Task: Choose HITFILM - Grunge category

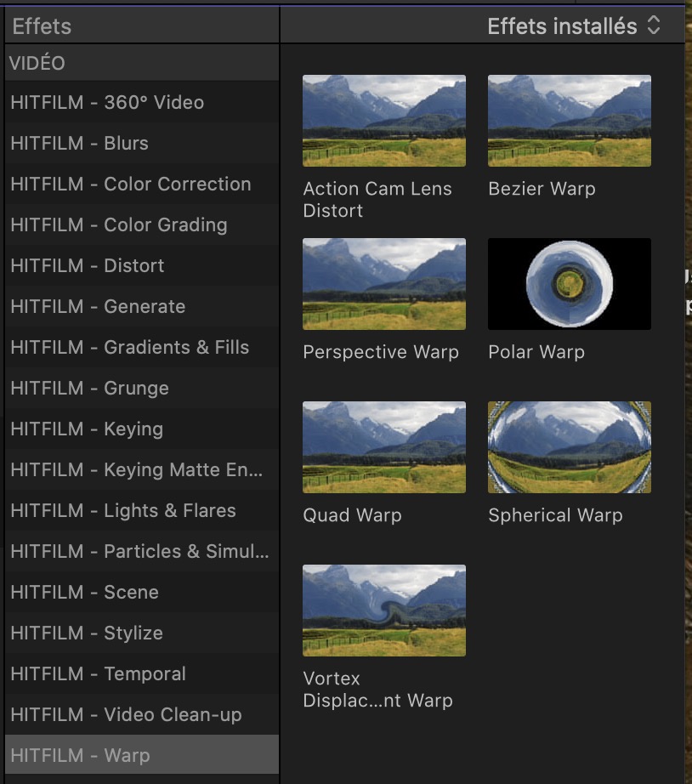Action: click(x=142, y=388)
